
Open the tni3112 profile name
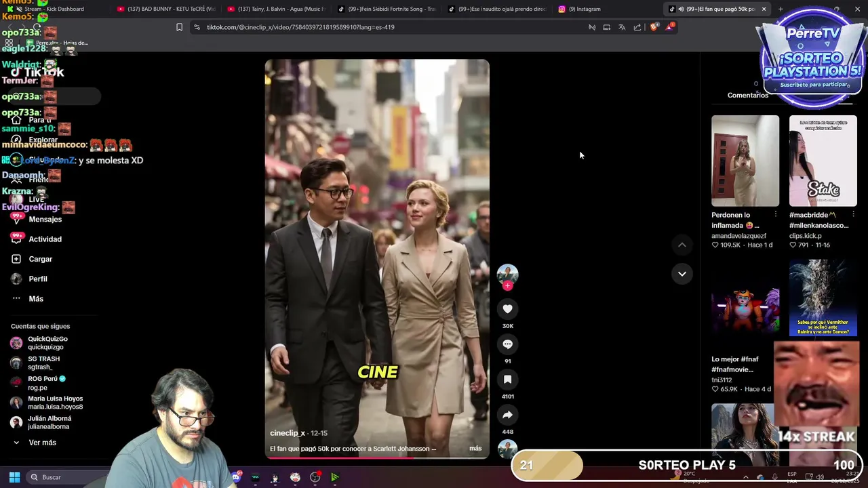(722, 380)
